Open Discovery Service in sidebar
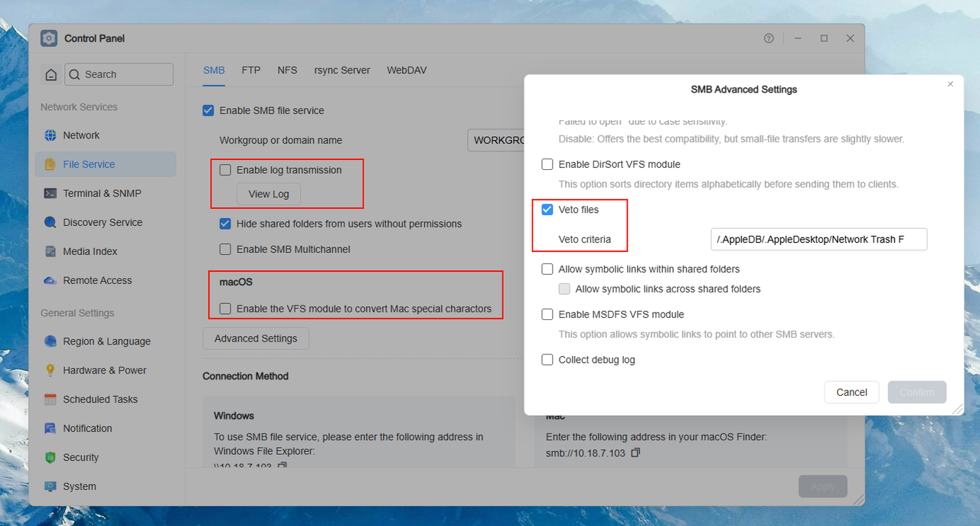Viewport: 980px width, 526px height. [106, 223]
